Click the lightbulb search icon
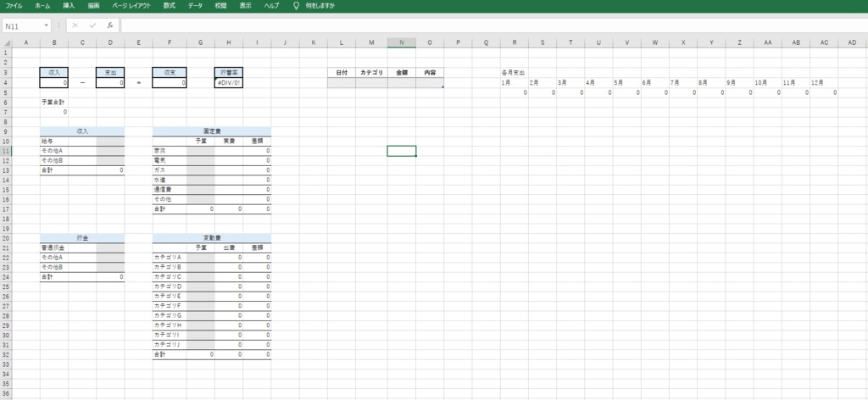 coord(296,6)
